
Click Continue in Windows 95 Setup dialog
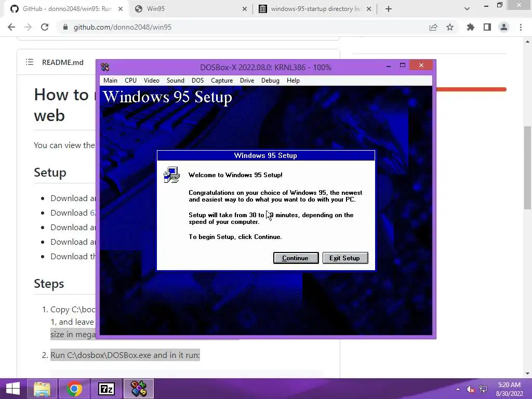[x=296, y=258]
